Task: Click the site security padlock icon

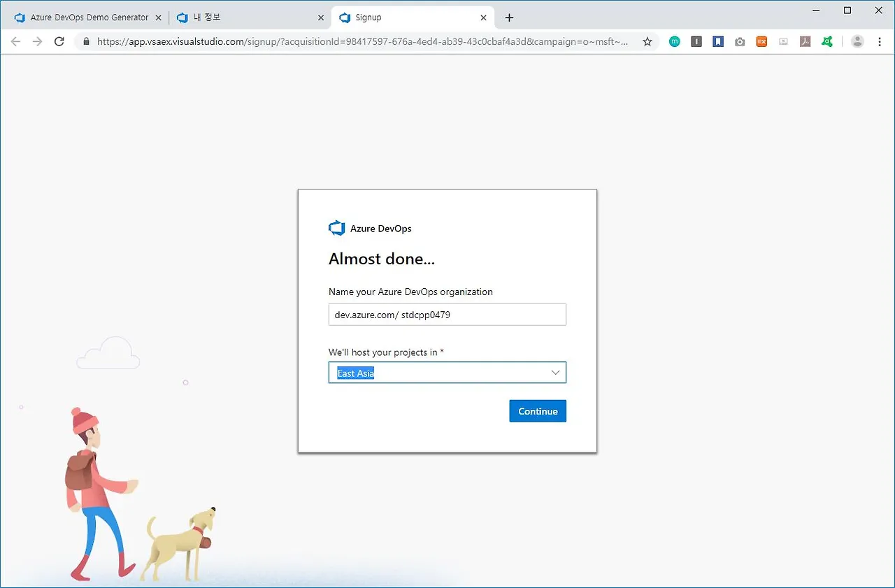Action: tap(86, 41)
